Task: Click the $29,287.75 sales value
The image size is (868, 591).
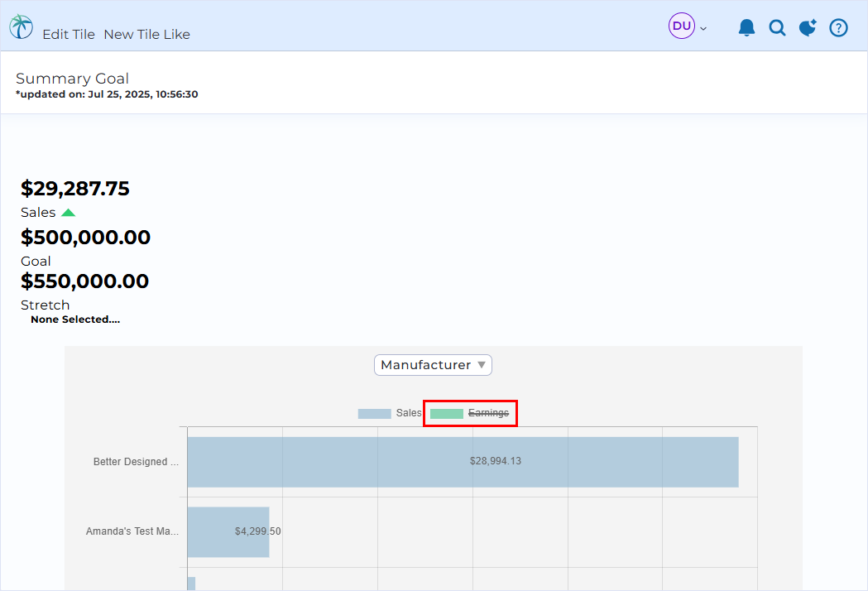Action: click(x=74, y=189)
